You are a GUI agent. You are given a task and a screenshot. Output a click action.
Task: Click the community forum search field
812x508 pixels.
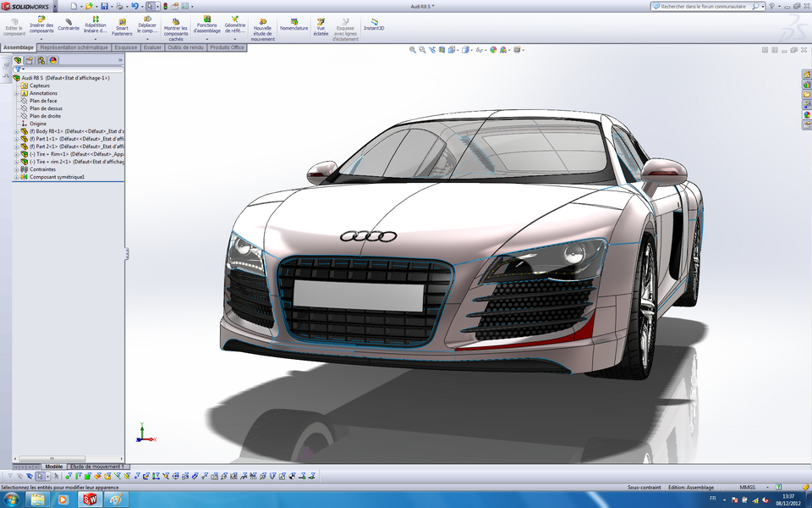702,6
